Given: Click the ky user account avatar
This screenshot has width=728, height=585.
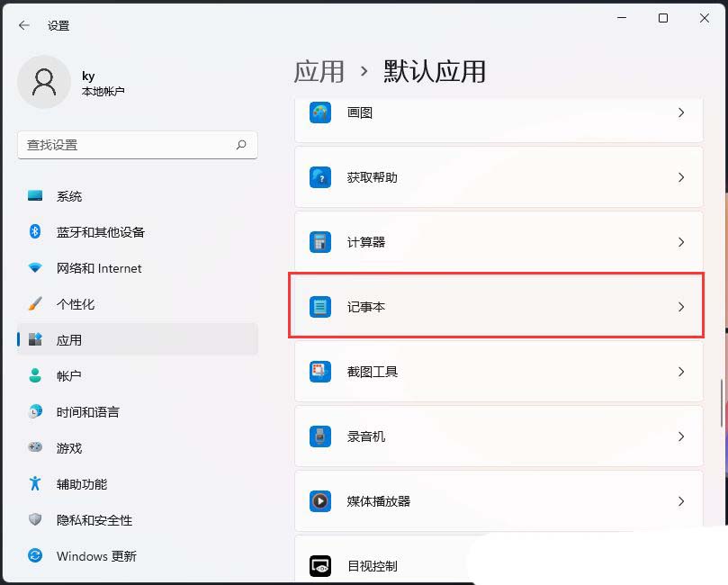Looking at the screenshot, I should pos(44,83).
